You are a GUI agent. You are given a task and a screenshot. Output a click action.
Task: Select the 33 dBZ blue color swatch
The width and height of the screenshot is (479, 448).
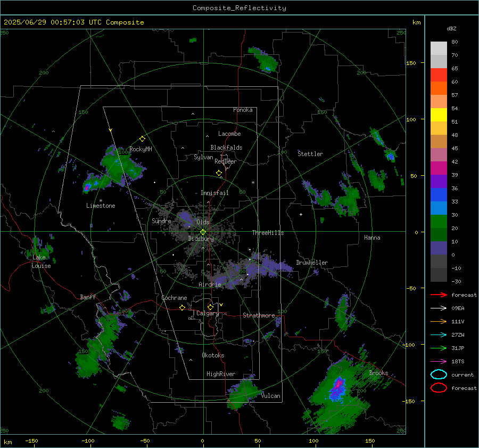tap(439, 208)
